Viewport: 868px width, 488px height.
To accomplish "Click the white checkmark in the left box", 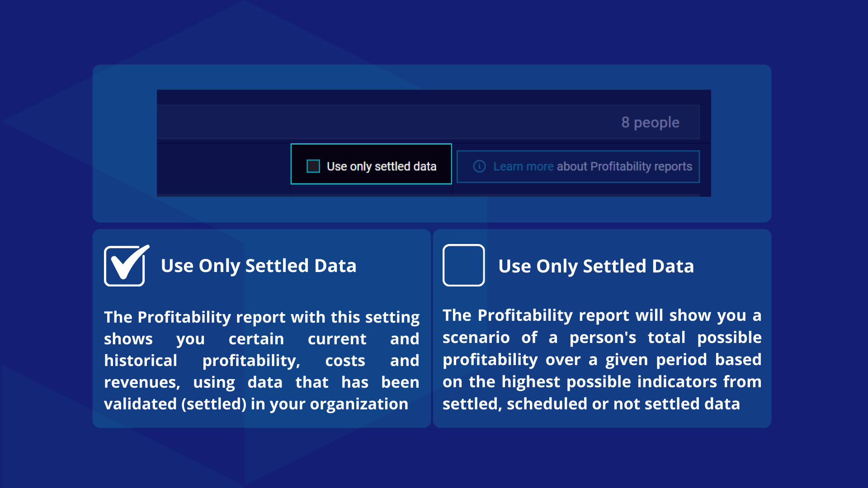I will pyautogui.click(x=130, y=262).
